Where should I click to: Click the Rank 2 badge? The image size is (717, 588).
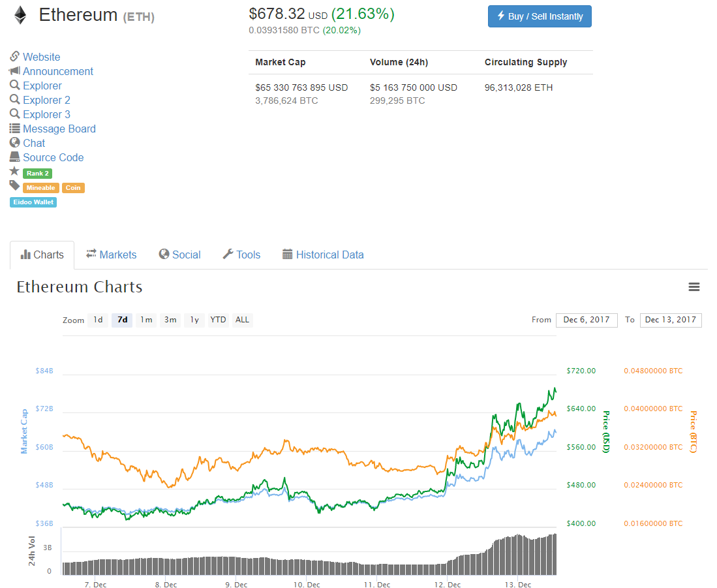pos(37,174)
